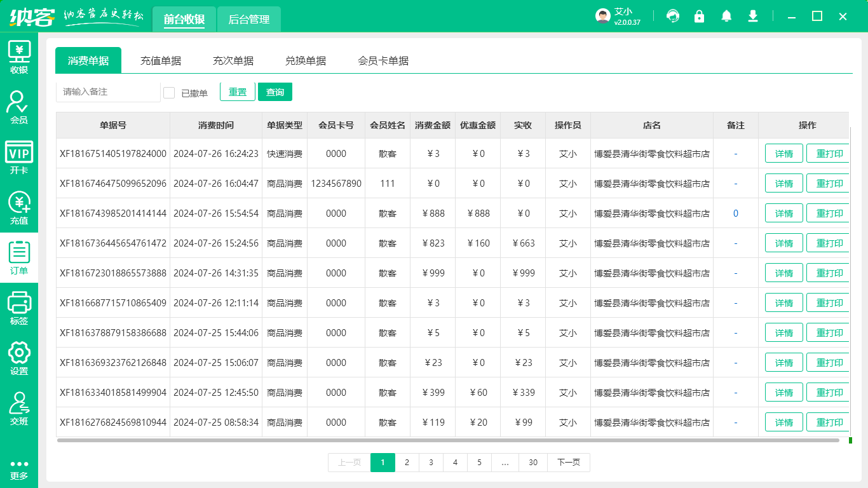Click the download icon in title bar
Image resolution: width=868 pixels, height=488 pixels.
tap(752, 17)
